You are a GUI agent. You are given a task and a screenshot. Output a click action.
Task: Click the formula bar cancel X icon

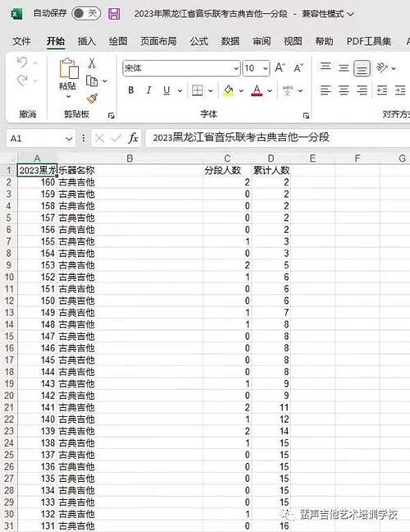[x=99, y=138]
